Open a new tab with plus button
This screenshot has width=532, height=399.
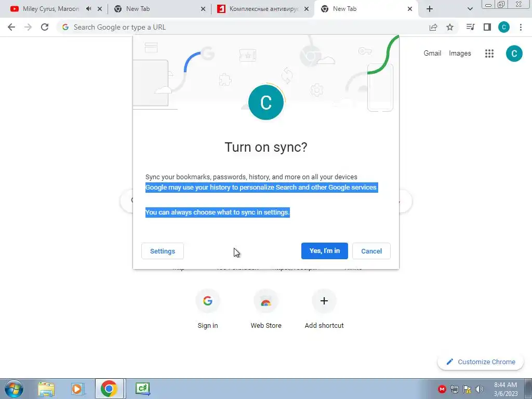tap(430, 9)
